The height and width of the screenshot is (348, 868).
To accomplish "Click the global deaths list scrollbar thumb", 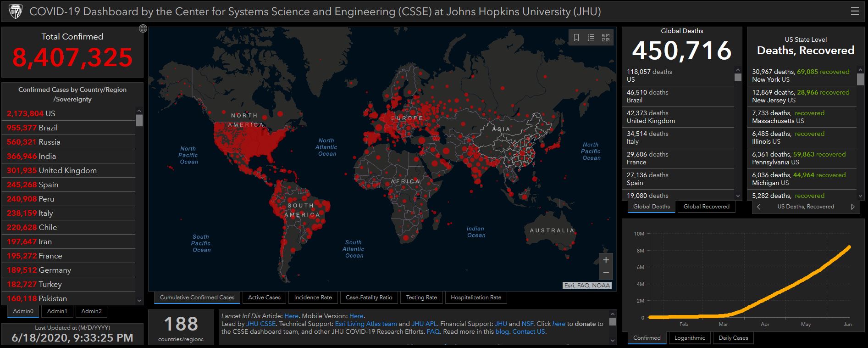I will (x=738, y=77).
